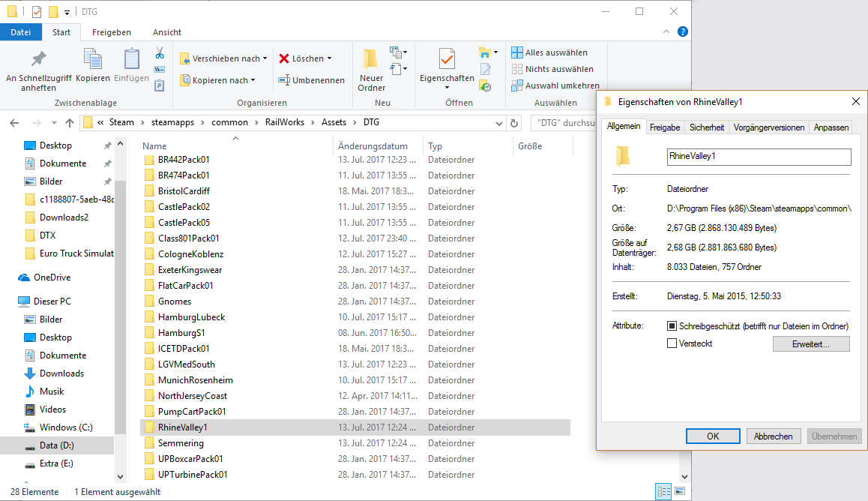
Task: Select the Semmering folder row
Action: tap(355, 443)
